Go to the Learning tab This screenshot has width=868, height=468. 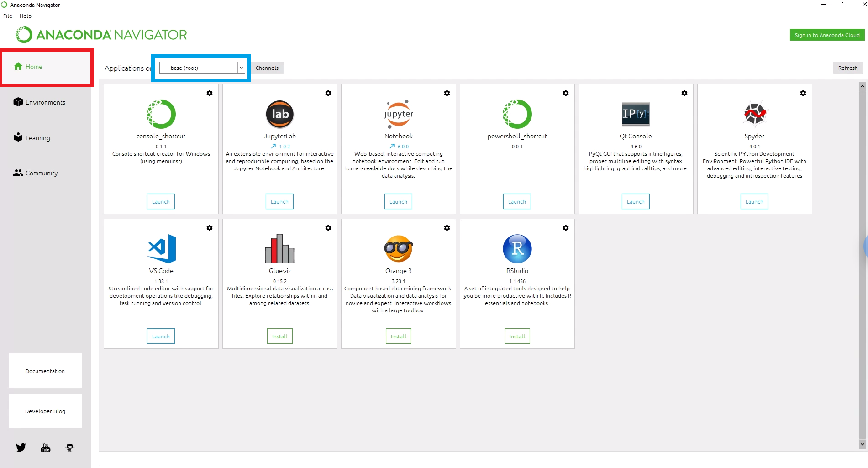coord(37,138)
